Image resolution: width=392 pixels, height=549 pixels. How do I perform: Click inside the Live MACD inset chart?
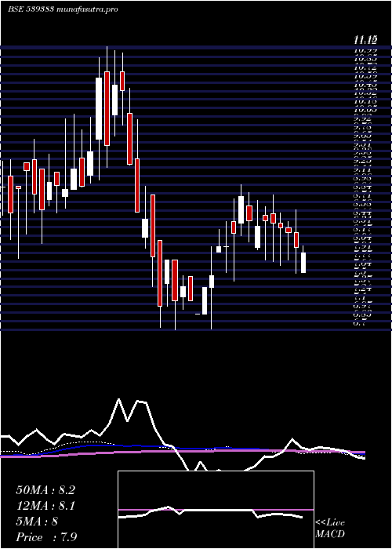coord(216,510)
